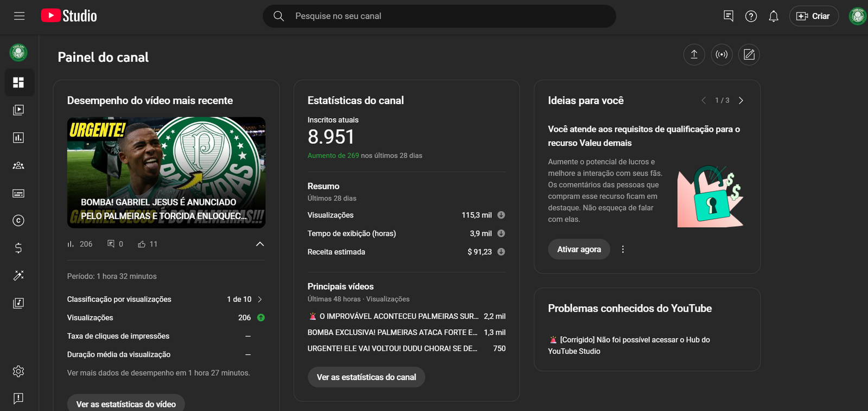Click the Valeu demais qualification heading
The height and width of the screenshot is (411, 868).
pos(644,136)
